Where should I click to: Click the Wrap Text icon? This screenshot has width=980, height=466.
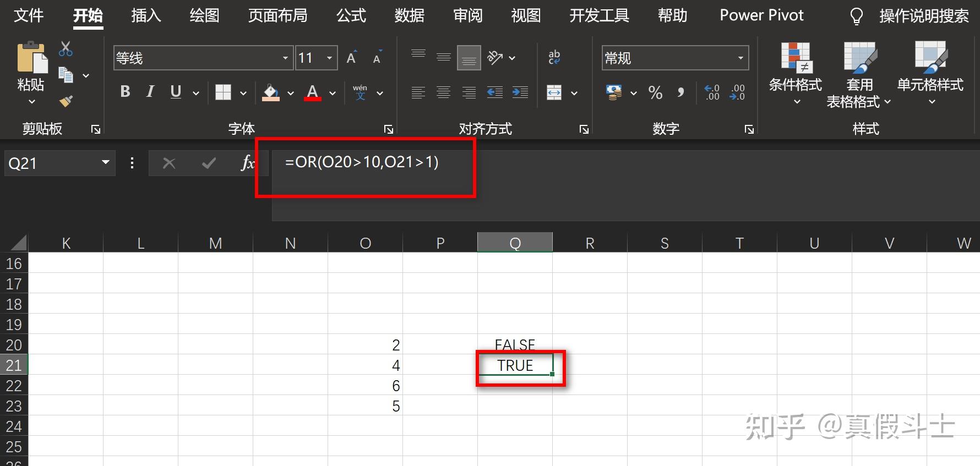[554, 57]
